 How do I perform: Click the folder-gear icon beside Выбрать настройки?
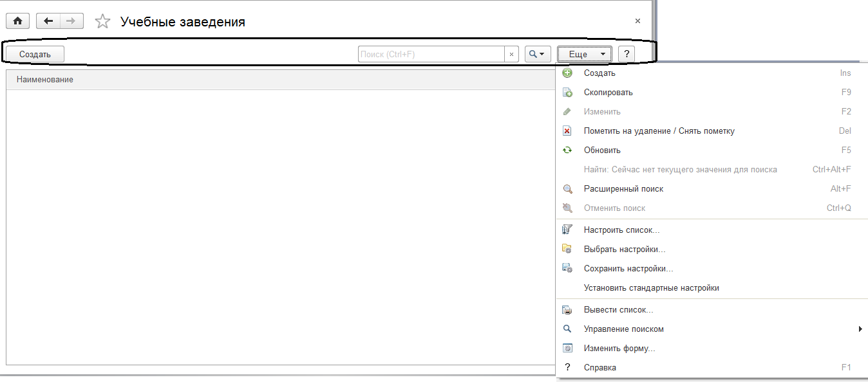point(567,250)
